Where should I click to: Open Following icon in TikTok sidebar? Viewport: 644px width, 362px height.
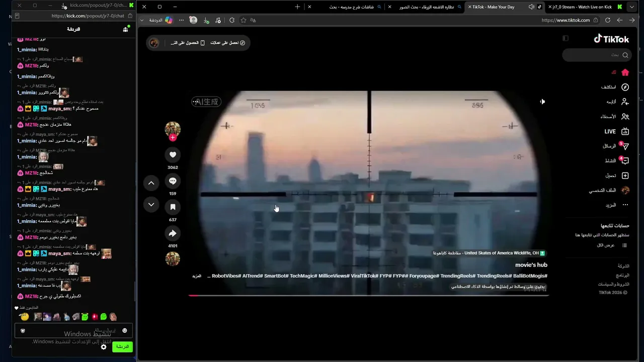[625, 102]
